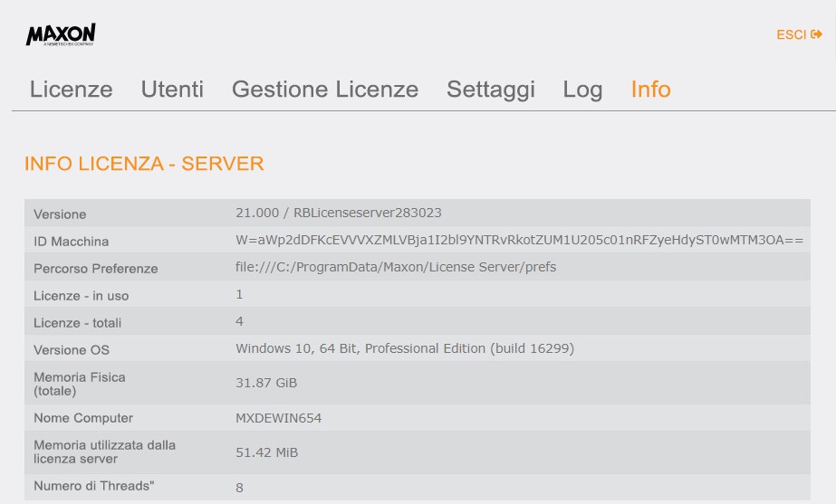Open the Log tab
The height and width of the screenshot is (504, 836).
[x=582, y=89]
